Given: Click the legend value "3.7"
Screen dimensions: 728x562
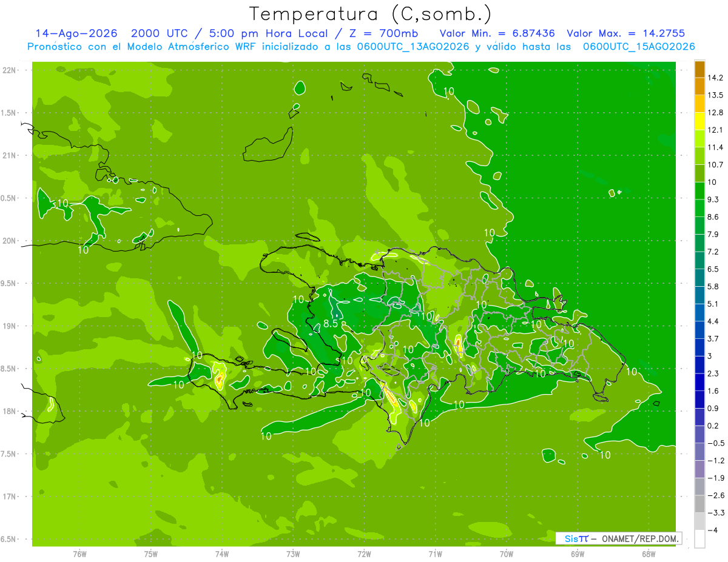Looking at the screenshot, I should pyautogui.click(x=713, y=338).
